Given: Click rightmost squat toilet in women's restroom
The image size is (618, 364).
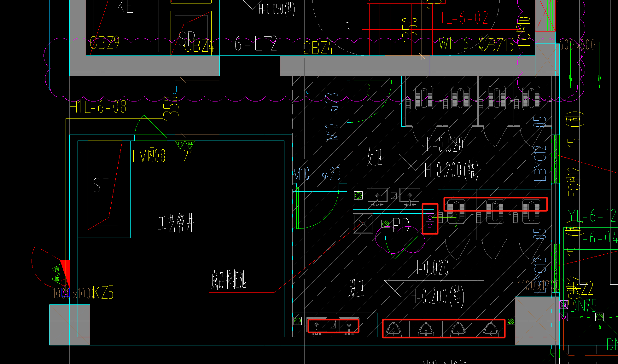Looking at the screenshot, I should pos(531,98).
